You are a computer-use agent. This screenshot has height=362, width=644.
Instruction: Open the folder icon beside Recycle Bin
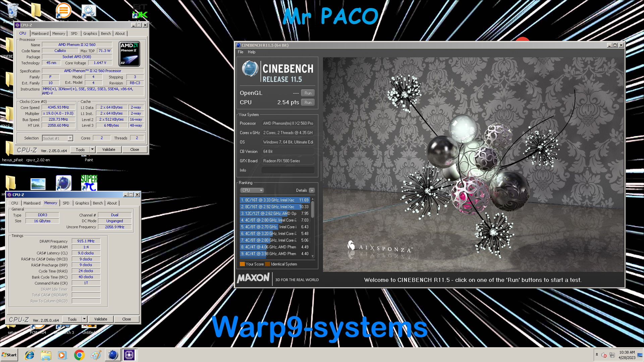point(36,10)
